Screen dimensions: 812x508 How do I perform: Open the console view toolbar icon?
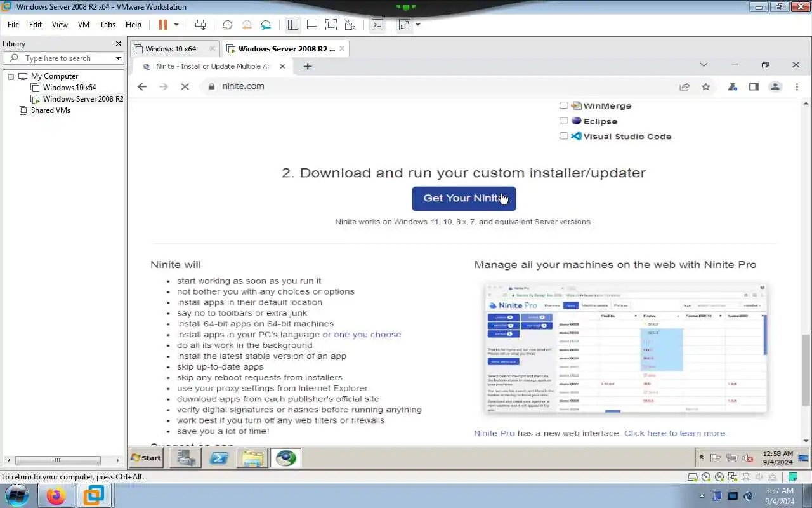coord(377,25)
